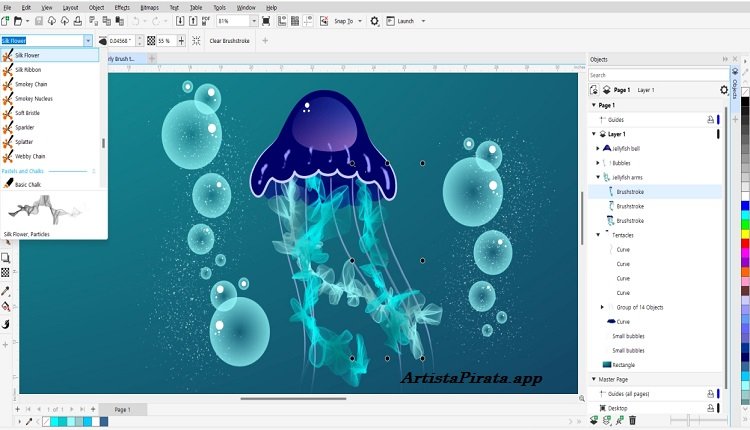Collapse the Tentacles group
Viewport: 750px width, 430px height.
tap(598, 234)
